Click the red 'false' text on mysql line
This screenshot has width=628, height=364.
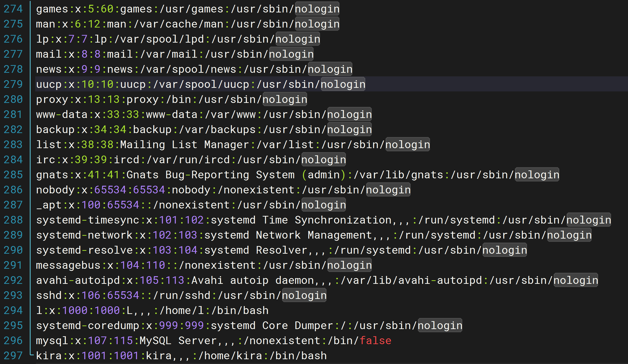375,341
